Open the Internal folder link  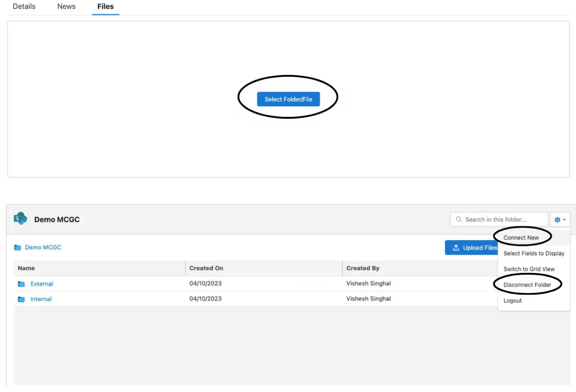(41, 299)
